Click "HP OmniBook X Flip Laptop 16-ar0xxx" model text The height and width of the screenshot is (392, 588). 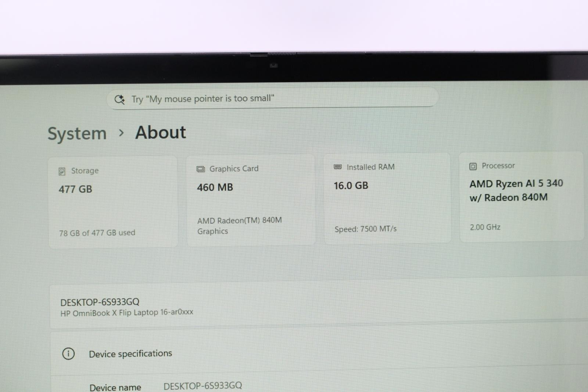tap(127, 313)
